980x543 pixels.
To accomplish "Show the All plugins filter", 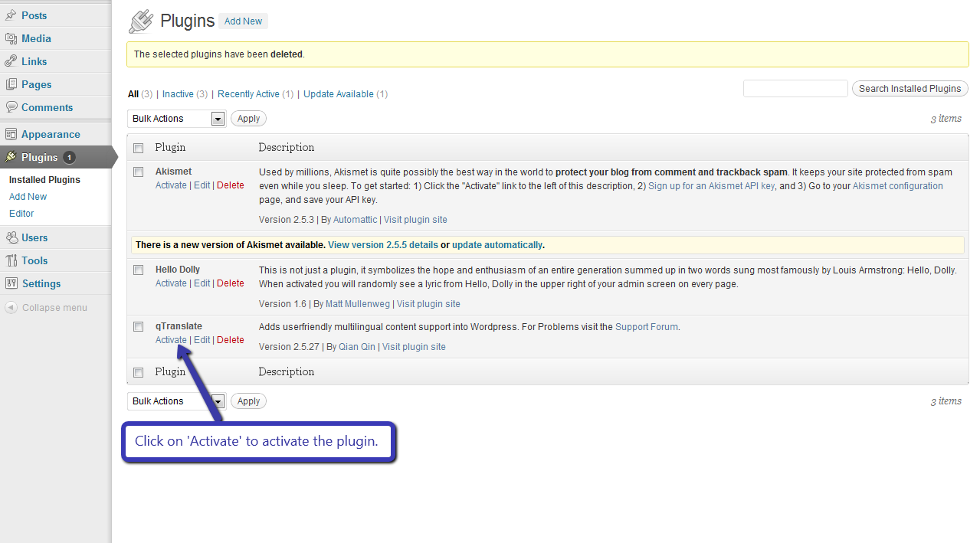I will [133, 94].
